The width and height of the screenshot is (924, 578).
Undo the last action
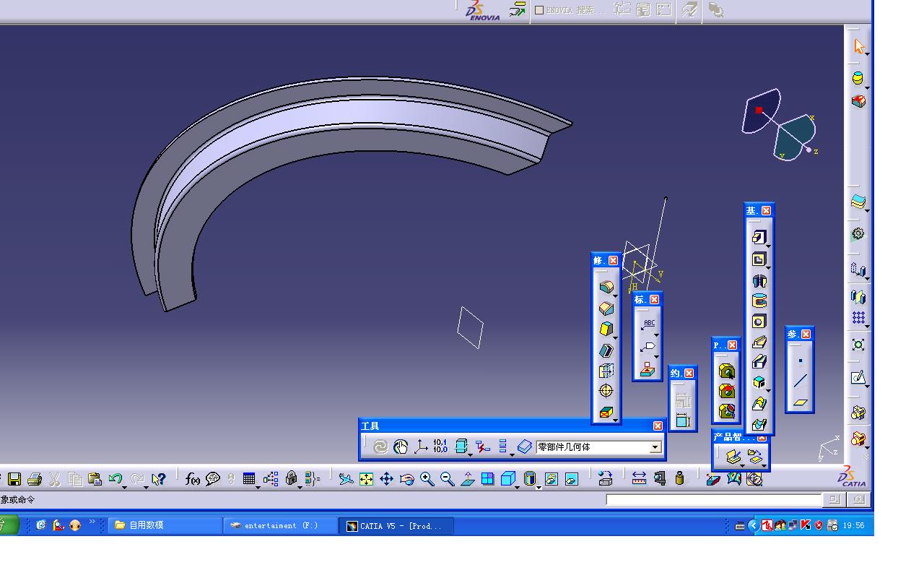tap(115, 478)
